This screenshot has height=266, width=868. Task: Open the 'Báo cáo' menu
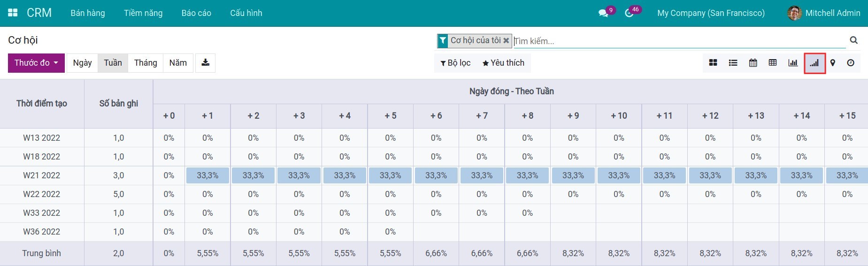[x=196, y=13]
